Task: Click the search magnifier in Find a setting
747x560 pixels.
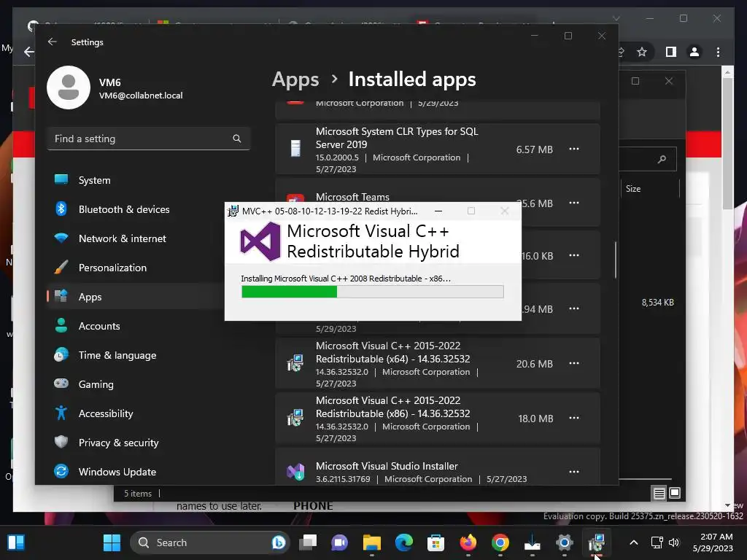Action: click(x=237, y=139)
